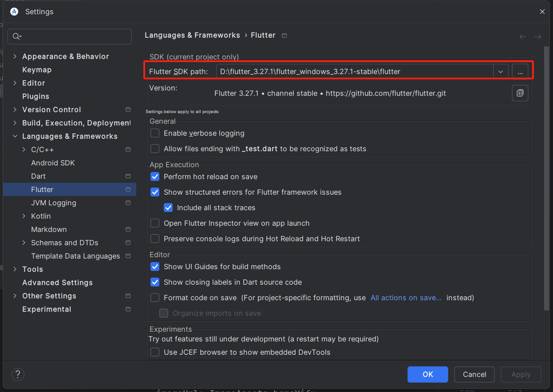Copy Flutter version info to clipboard
The width and height of the screenshot is (553, 392).
point(520,93)
